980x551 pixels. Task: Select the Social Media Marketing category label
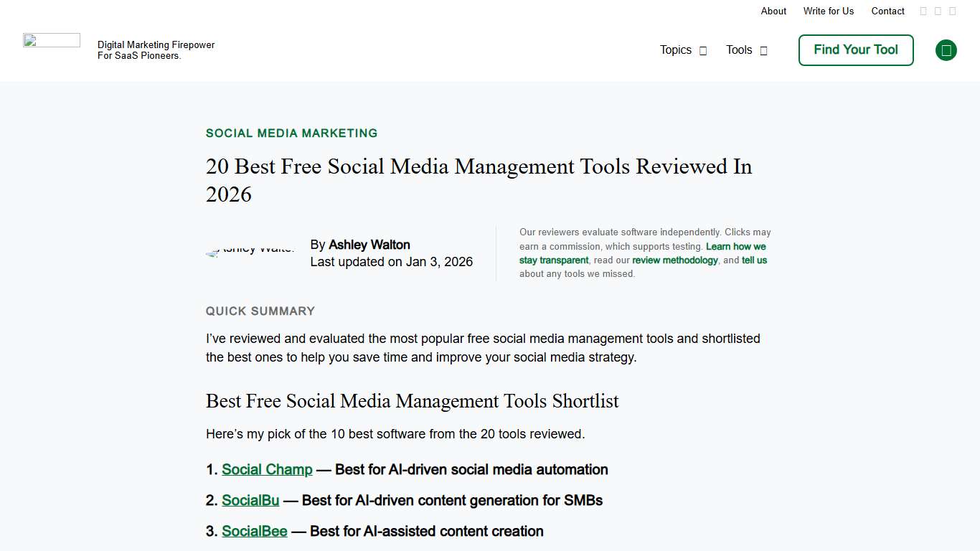pyautogui.click(x=291, y=133)
